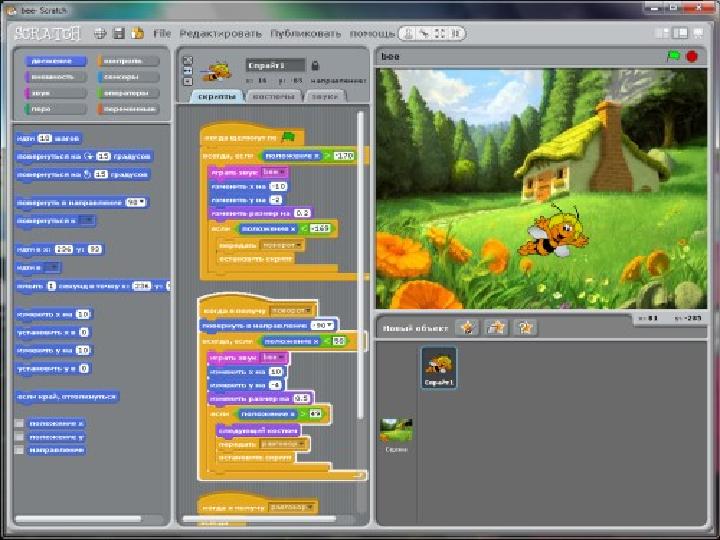
Task: Click the blocks palette horizontal scrollbar
Action: tap(78, 519)
